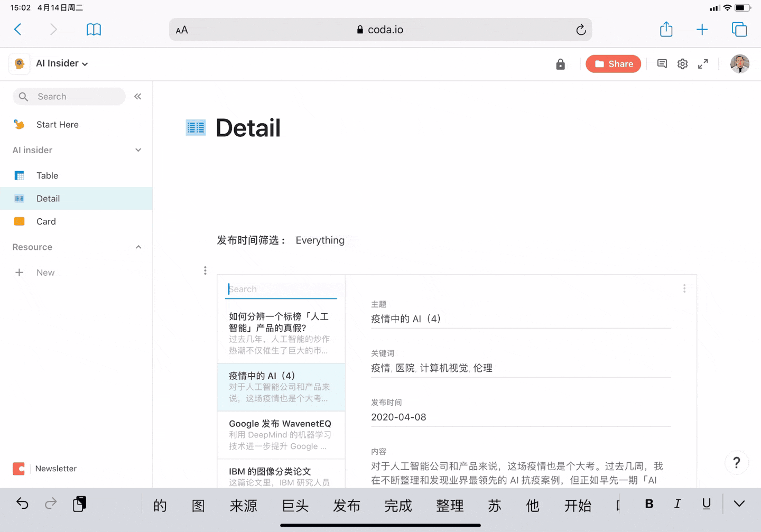Screen dimensions: 761x532
Task: Go back with Safari's back arrow
Action: coord(18,30)
